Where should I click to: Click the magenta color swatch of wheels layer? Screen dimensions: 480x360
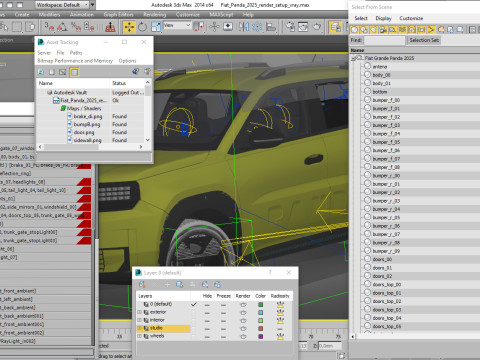[x=261, y=337]
